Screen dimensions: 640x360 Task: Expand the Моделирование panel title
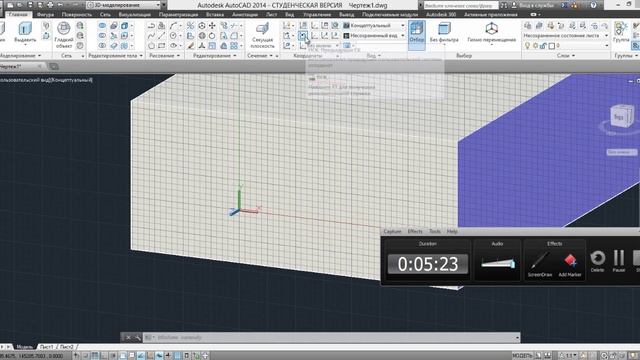[20, 56]
